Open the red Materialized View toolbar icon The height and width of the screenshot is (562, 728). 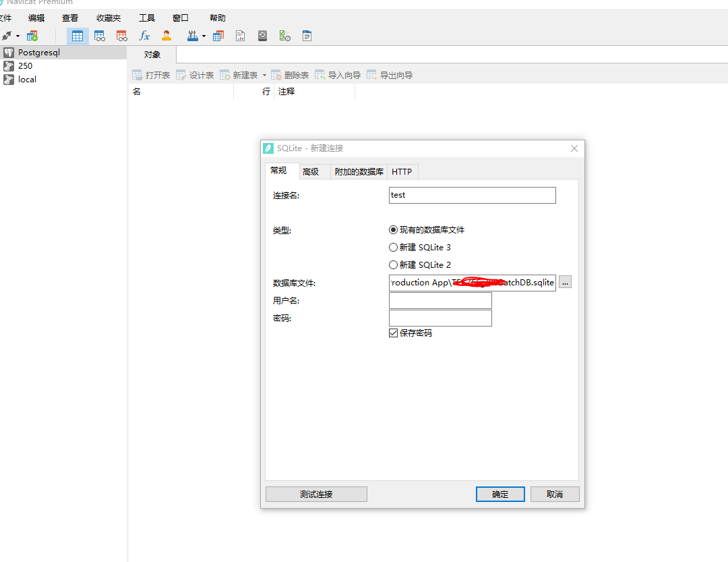click(121, 36)
